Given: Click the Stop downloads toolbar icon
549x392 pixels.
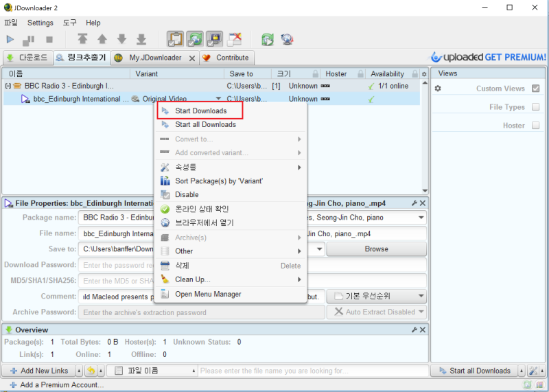Looking at the screenshot, I should [x=49, y=40].
